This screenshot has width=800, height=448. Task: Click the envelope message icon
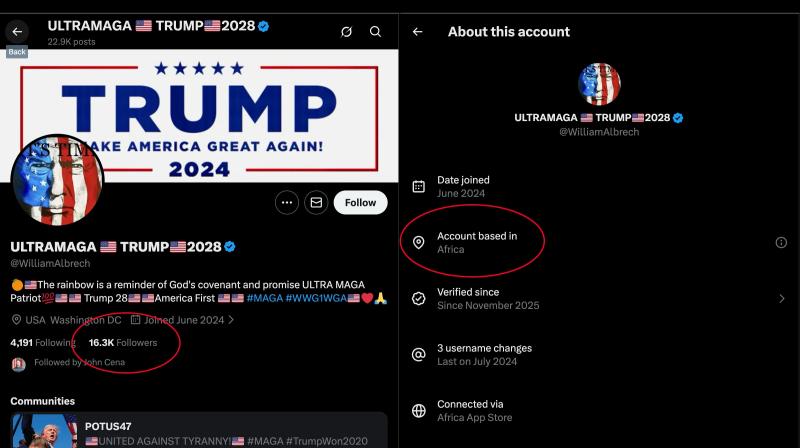[316, 202]
